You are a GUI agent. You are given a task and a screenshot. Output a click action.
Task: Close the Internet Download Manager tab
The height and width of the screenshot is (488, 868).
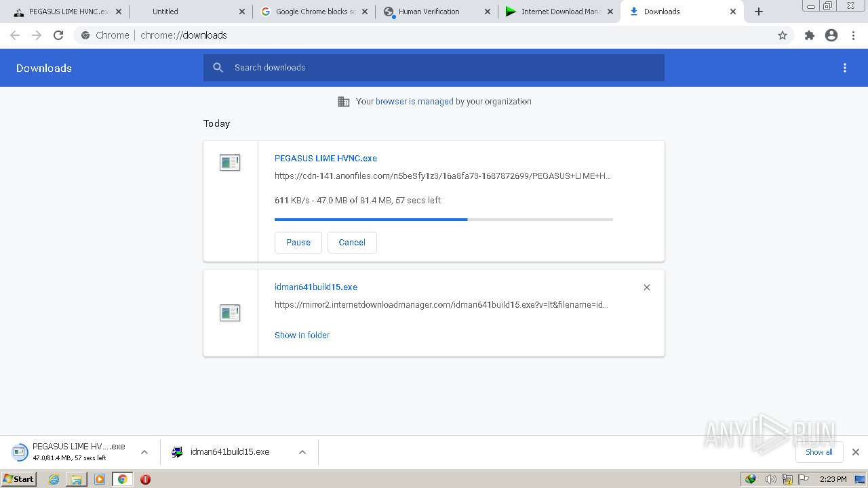pyautogui.click(x=610, y=12)
